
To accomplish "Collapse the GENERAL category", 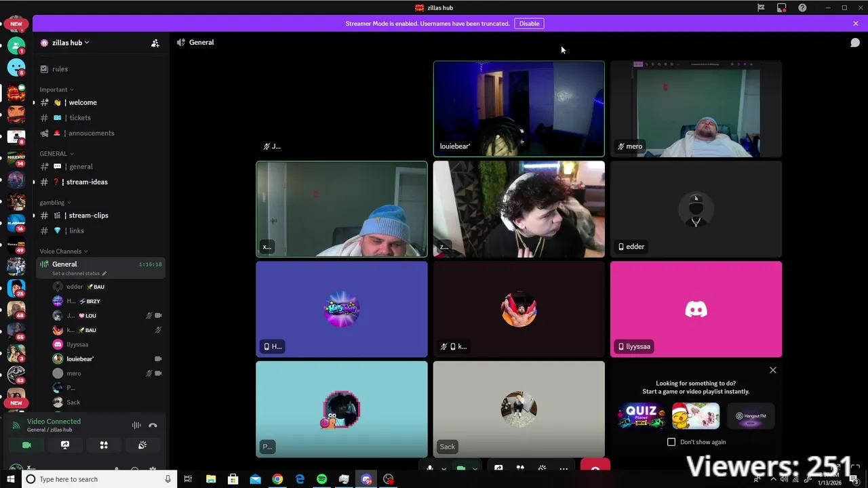I will tap(56, 154).
